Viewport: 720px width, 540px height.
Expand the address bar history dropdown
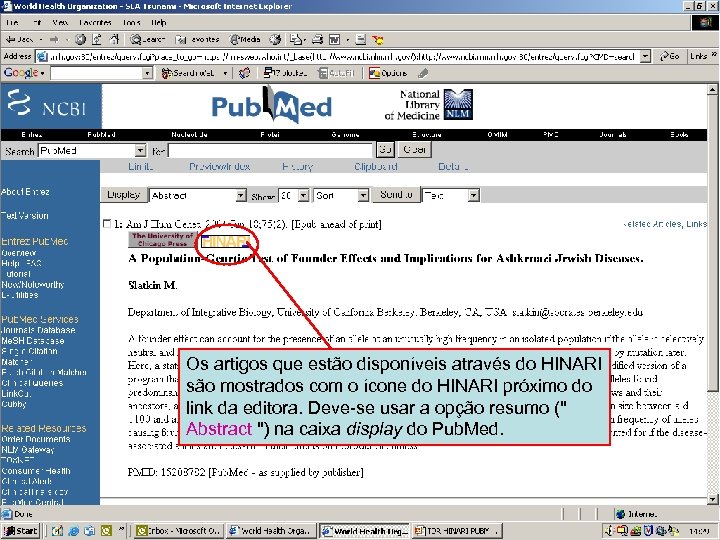click(x=645, y=56)
